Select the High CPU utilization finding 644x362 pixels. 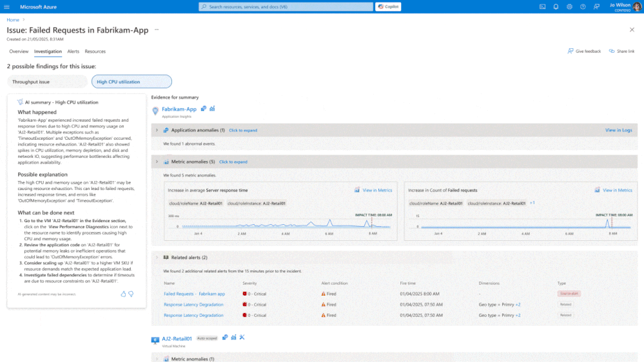[x=132, y=82]
